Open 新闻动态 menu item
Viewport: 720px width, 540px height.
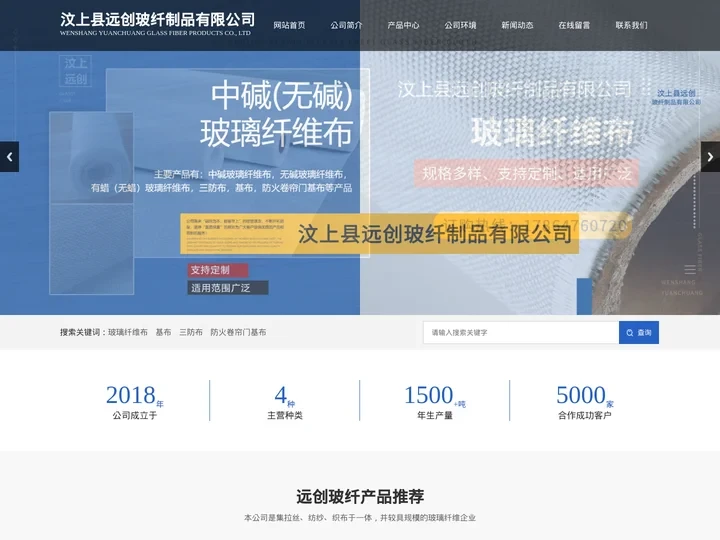click(x=518, y=25)
